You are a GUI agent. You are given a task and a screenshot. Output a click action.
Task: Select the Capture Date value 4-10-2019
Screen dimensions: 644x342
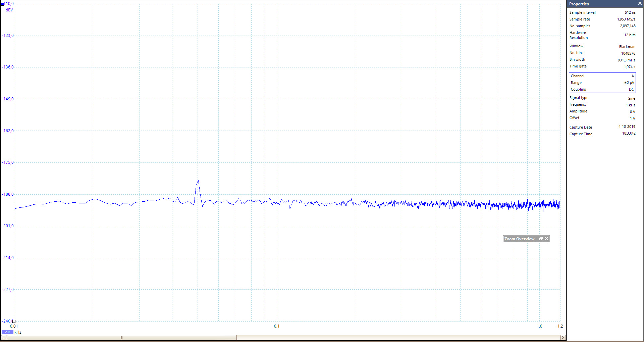(627, 127)
